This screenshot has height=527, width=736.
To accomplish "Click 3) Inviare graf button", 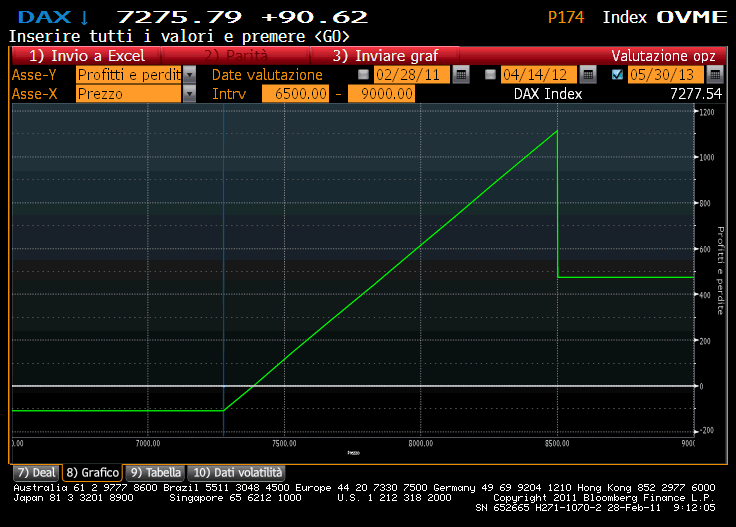I will (x=384, y=56).
